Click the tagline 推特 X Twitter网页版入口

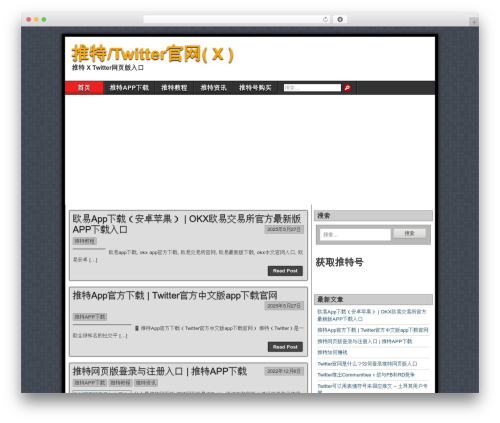pos(108,68)
